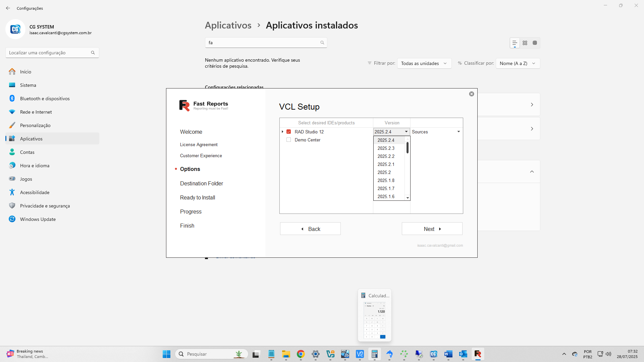This screenshot has height=362, width=644.
Task: Open Word from taskbar
Action: 448,354
